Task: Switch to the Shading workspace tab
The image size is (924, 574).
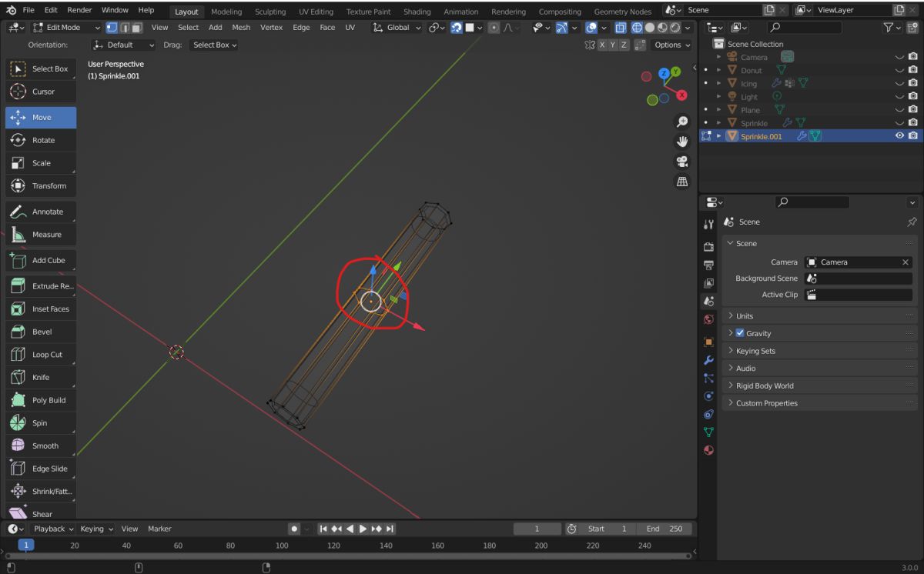Action: pyautogui.click(x=417, y=12)
